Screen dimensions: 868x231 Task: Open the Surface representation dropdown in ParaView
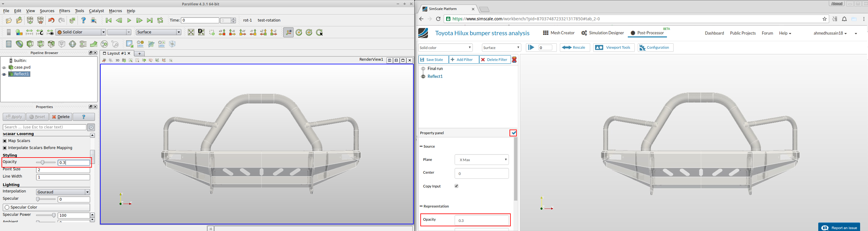pos(158,32)
